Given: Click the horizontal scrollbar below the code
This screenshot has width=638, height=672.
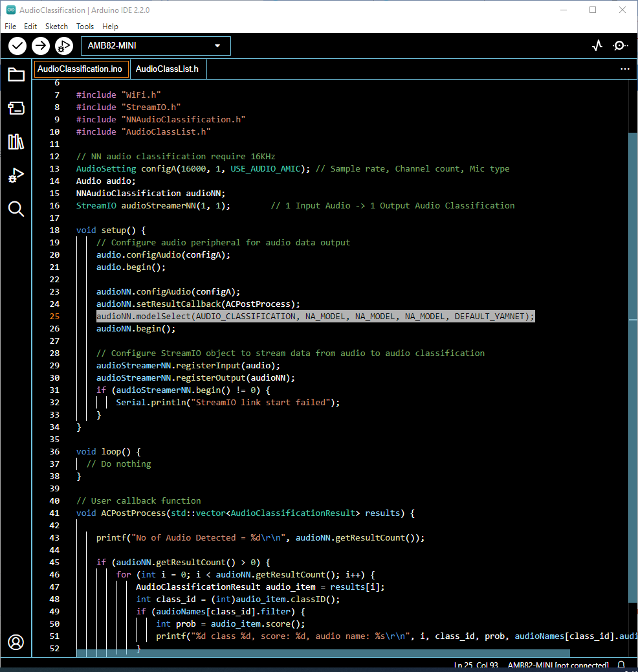Looking at the screenshot, I should coord(324,653).
